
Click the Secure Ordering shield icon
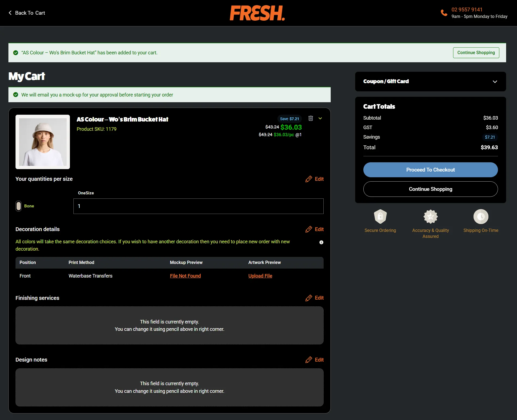click(380, 216)
